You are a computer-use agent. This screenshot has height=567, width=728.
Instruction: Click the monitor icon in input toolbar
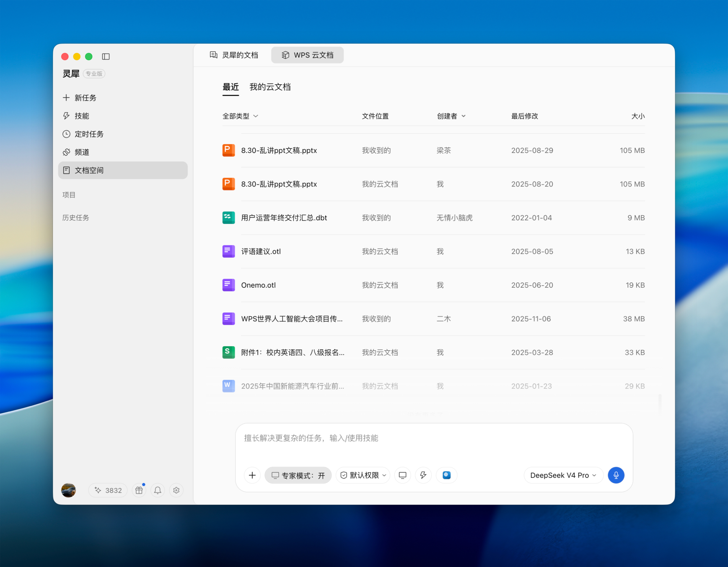[x=403, y=475]
